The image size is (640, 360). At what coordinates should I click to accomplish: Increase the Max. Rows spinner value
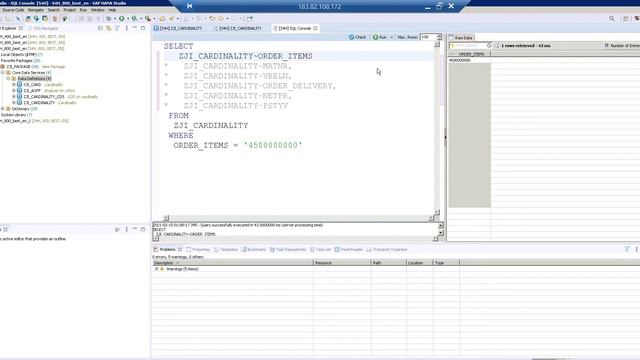[x=439, y=36]
